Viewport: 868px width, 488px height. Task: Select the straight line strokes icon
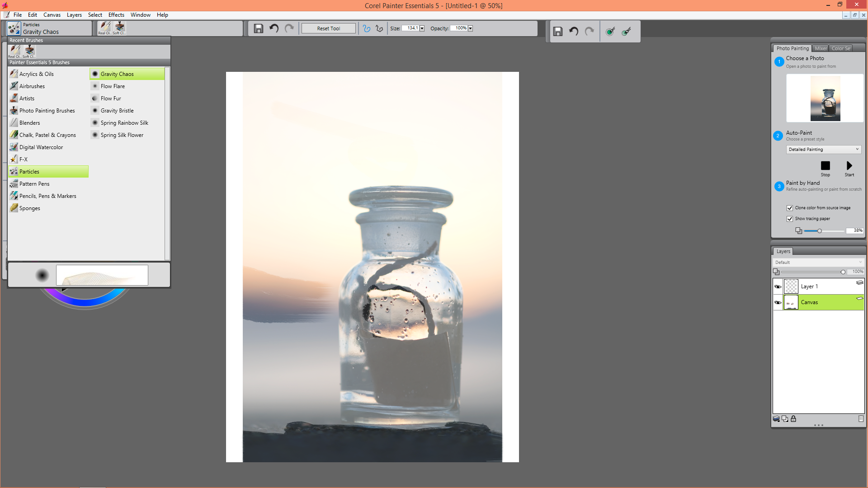tap(379, 28)
